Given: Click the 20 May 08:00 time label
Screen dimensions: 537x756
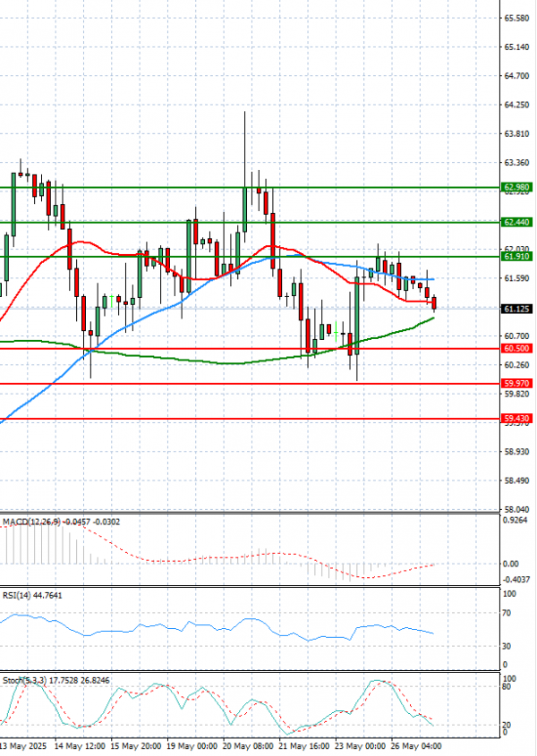Looking at the screenshot, I should point(248,746).
